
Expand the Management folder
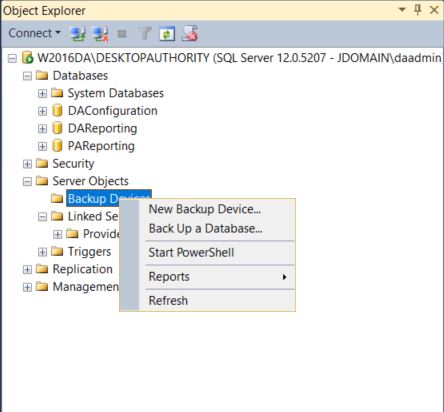(x=27, y=287)
